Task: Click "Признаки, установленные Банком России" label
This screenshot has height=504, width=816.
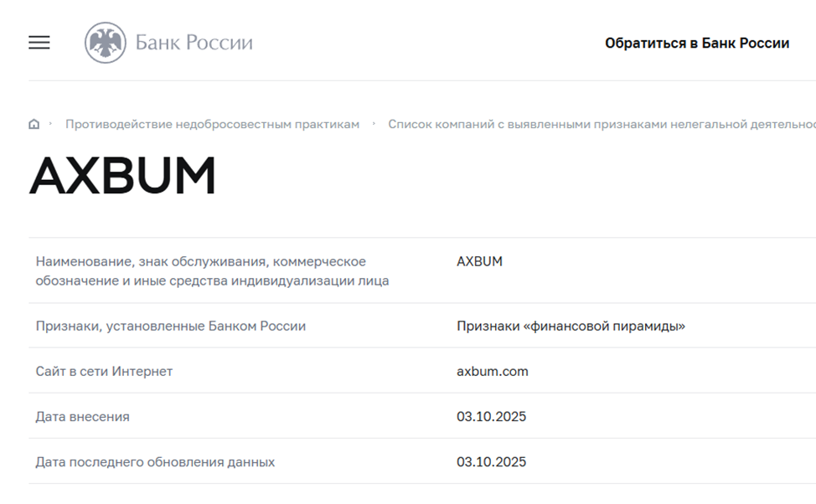Action: click(170, 326)
